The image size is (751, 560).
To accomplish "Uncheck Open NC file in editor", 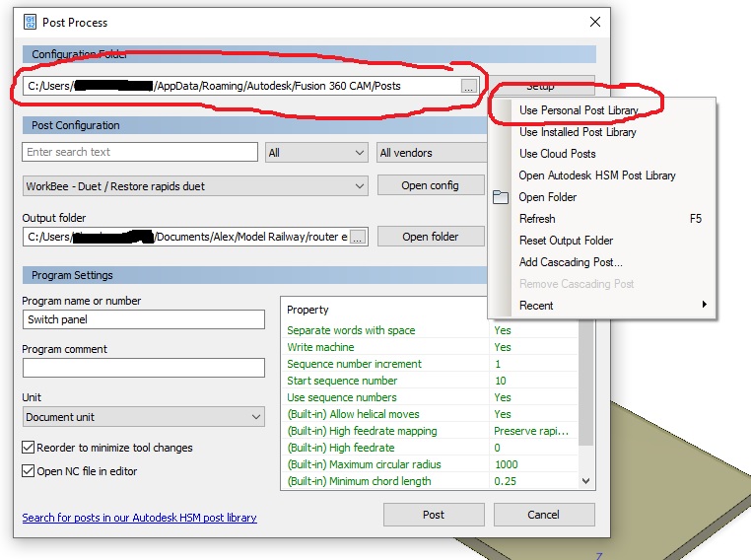I will (x=29, y=471).
